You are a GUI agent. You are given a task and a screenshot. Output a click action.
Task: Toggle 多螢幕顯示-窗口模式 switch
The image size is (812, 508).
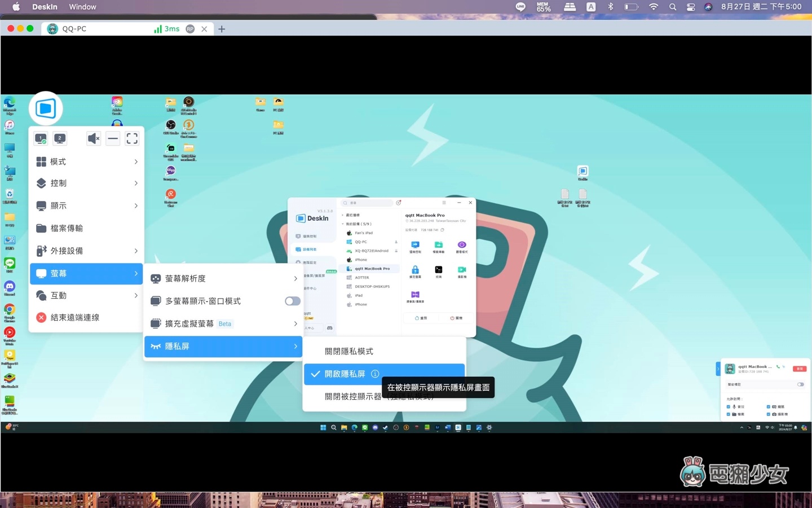292,301
